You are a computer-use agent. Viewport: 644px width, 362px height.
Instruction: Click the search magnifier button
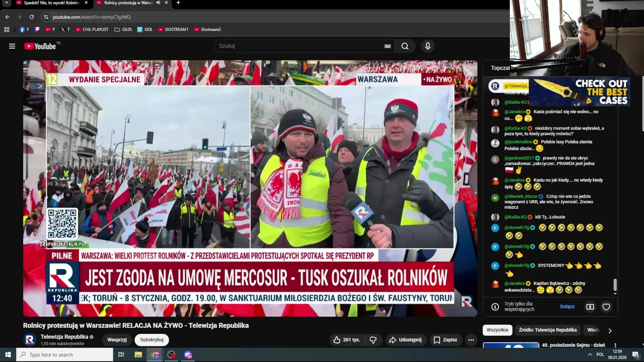pos(405,46)
